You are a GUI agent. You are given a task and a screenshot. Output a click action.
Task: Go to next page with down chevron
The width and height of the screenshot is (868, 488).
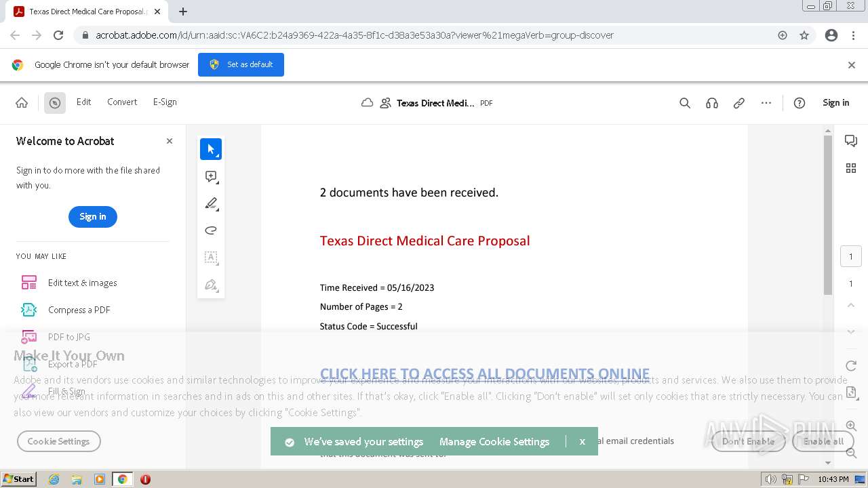[851, 331]
